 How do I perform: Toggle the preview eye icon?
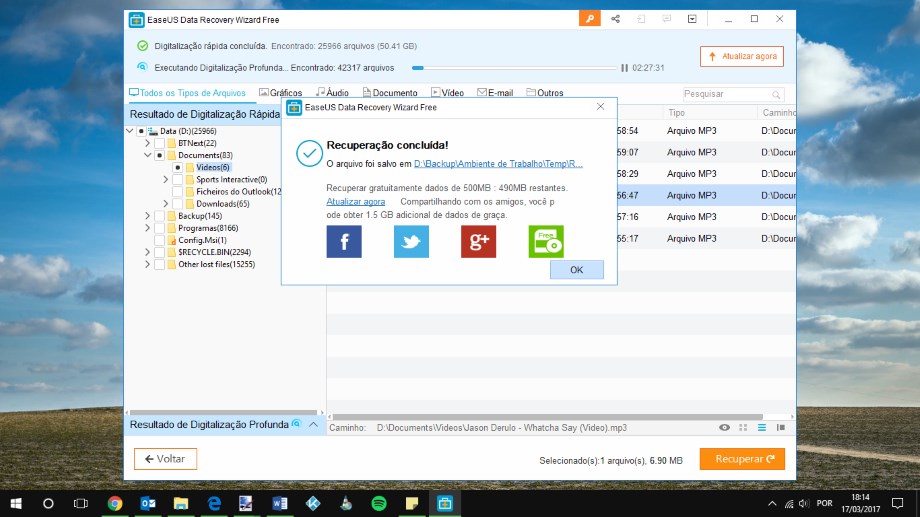724,427
